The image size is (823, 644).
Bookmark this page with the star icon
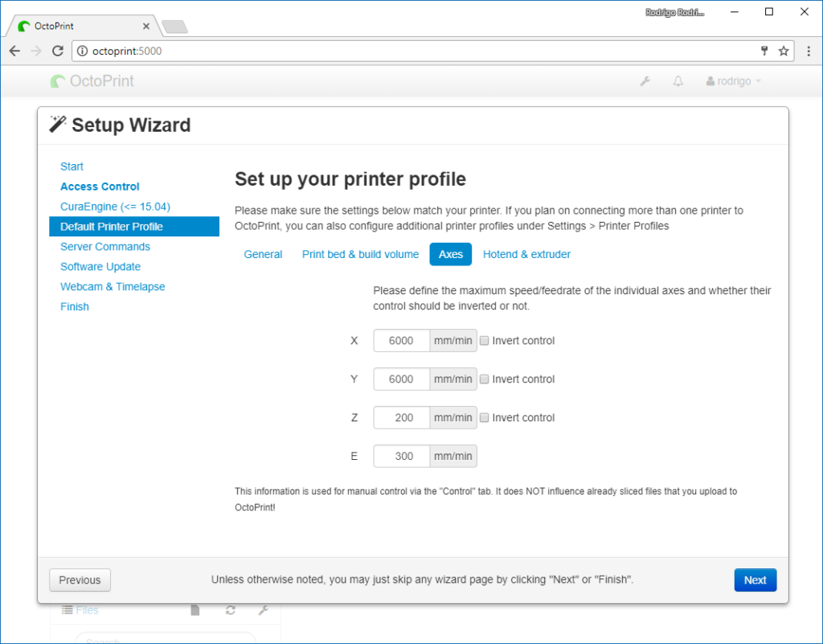coord(784,51)
